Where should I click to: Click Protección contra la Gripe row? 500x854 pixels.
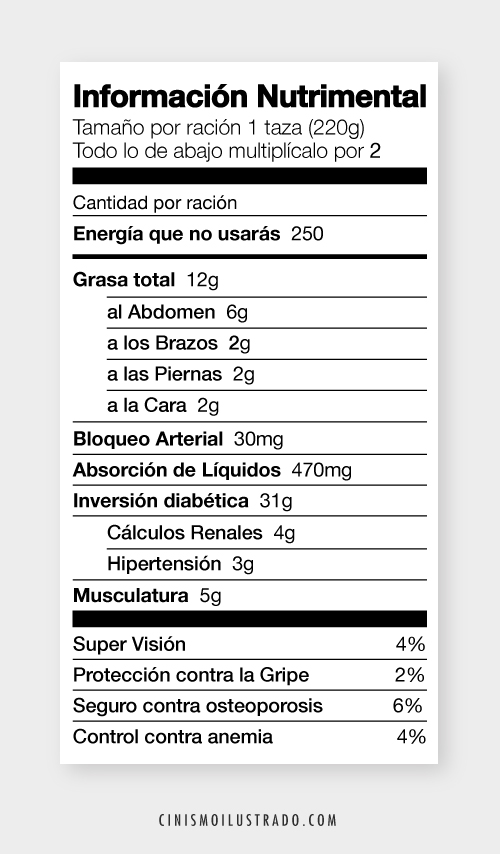249,675
